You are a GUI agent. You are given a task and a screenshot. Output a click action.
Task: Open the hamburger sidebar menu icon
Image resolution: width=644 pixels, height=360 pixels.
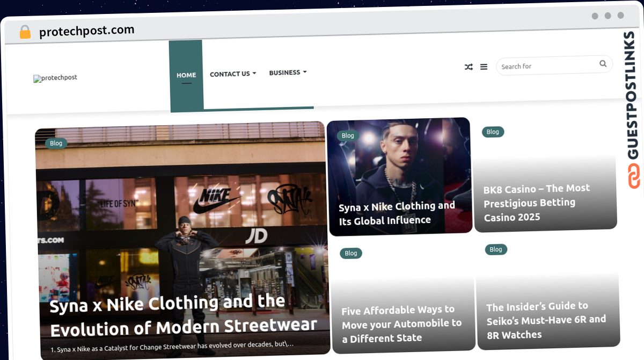pyautogui.click(x=484, y=67)
